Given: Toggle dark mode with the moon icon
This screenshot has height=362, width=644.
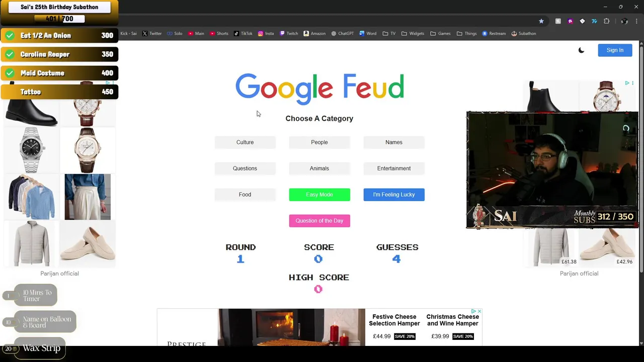Looking at the screenshot, I should coord(581,50).
